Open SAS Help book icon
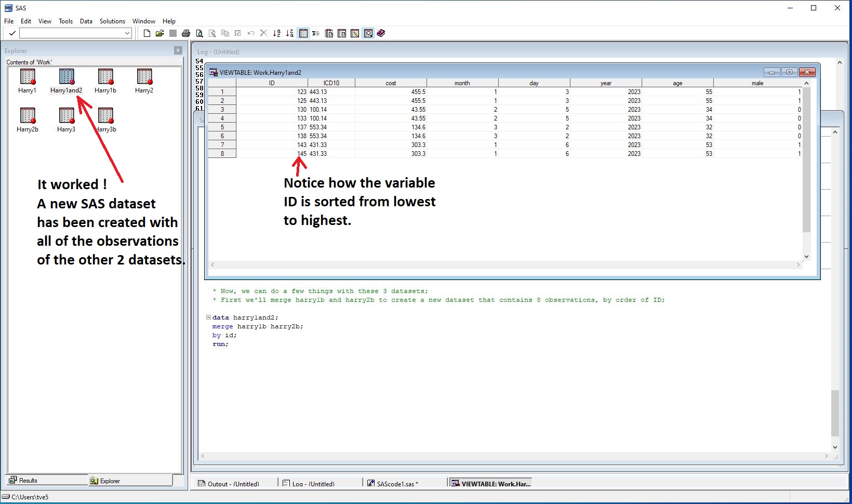Image resolution: width=852 pixels, height=504 pixels. pyautogui.click(x=381, y=33)
